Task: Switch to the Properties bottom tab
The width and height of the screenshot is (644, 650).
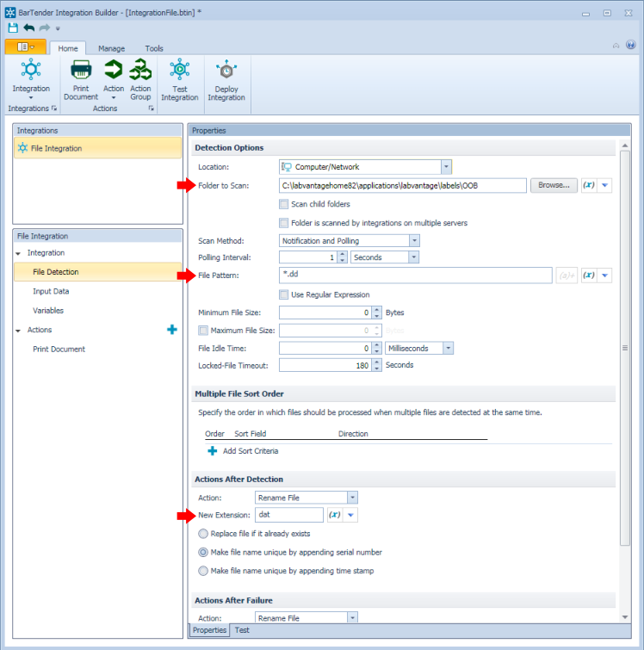Action: [209, 630]
